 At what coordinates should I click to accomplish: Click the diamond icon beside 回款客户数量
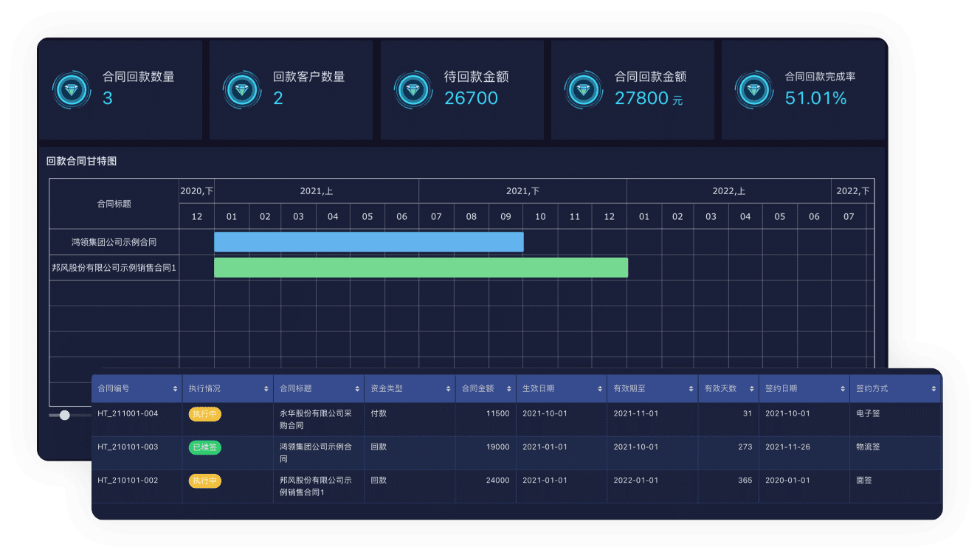click(242, 90)
